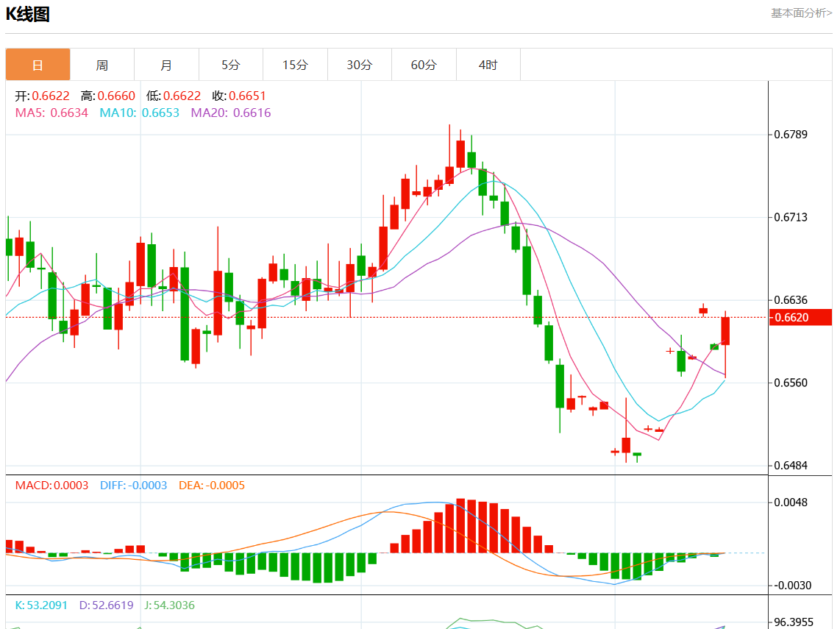Click the DIFF value label
Image resolution: width=840 pixels, height=629 pixels.
coord(133,486)
